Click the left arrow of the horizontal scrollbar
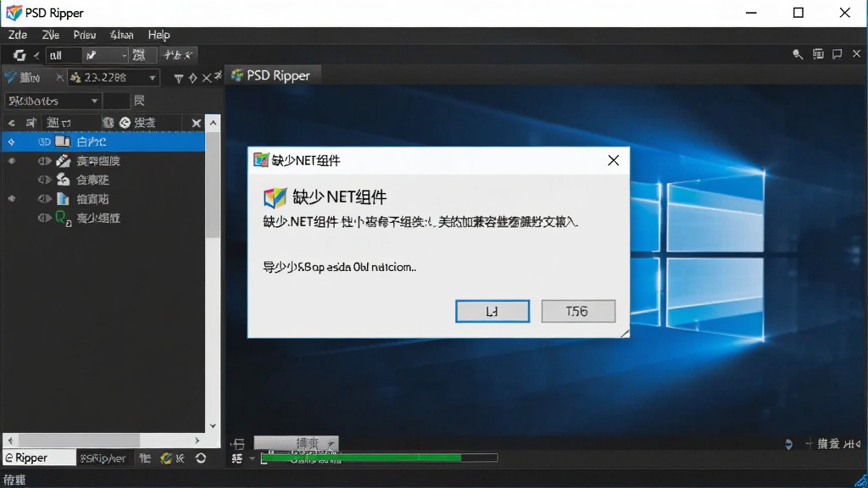This screenshot has width=868, height=488. [10, 441]
